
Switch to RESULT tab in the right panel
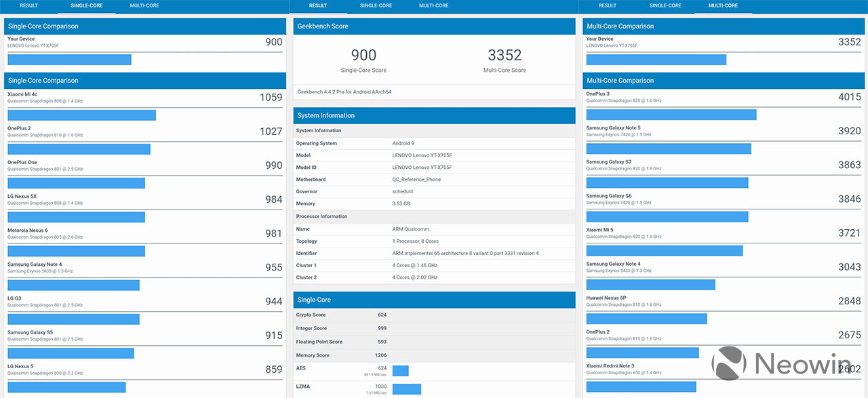coord(608,5)
